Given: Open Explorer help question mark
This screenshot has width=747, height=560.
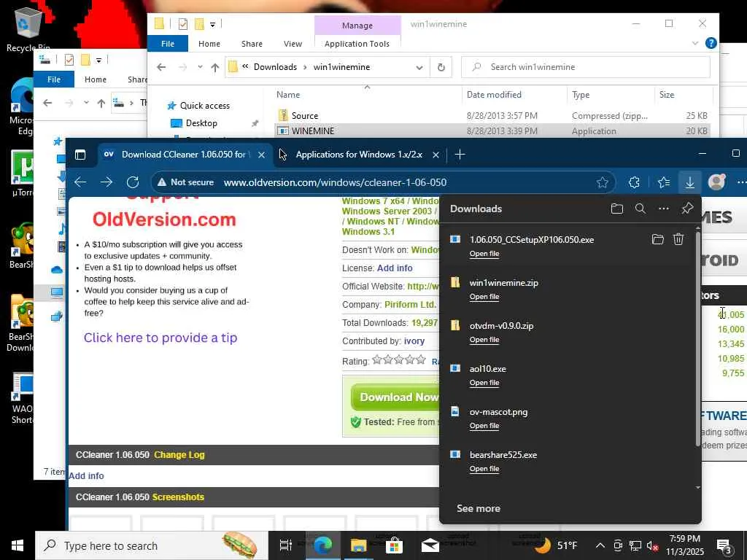Looking at the screenshot, I should coord(711,43).
